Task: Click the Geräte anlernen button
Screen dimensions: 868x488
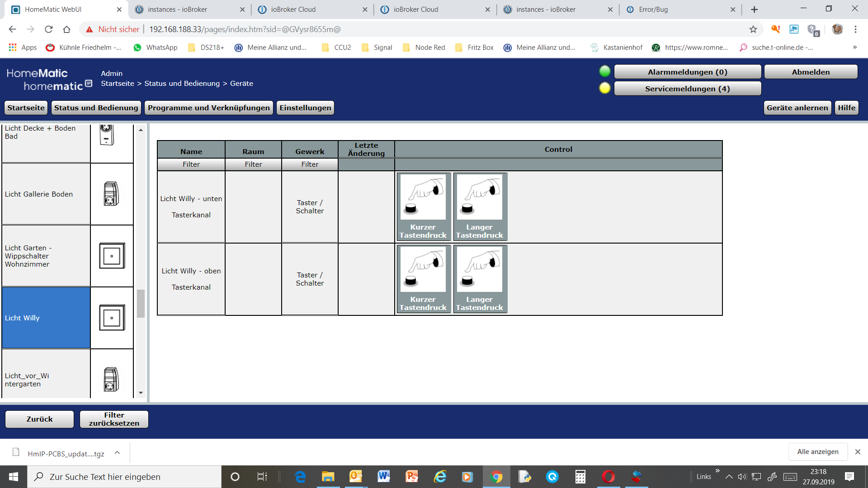Action: (797, 108)
